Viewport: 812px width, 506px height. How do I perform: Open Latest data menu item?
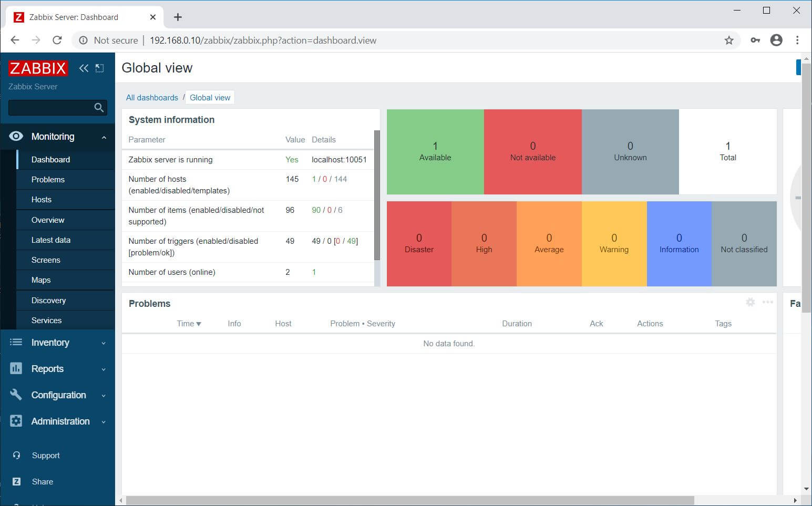pyautogui.click(x=66, y=240)
